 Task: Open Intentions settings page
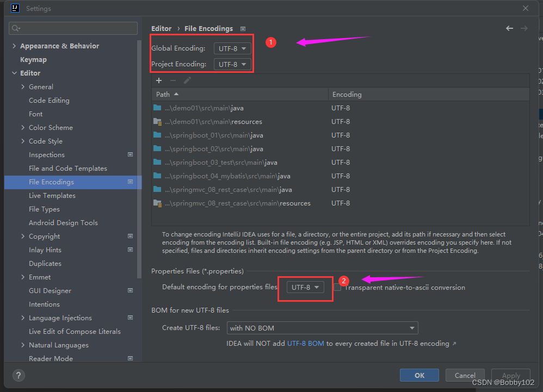pos(44,304)
